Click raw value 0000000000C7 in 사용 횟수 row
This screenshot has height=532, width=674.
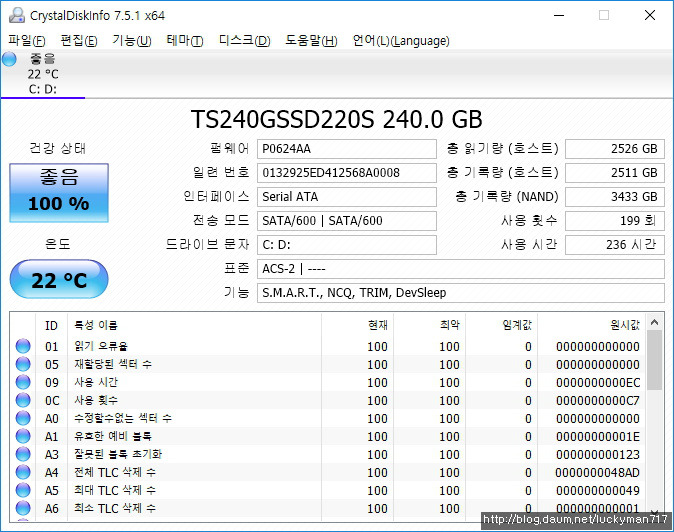point(597,401)
